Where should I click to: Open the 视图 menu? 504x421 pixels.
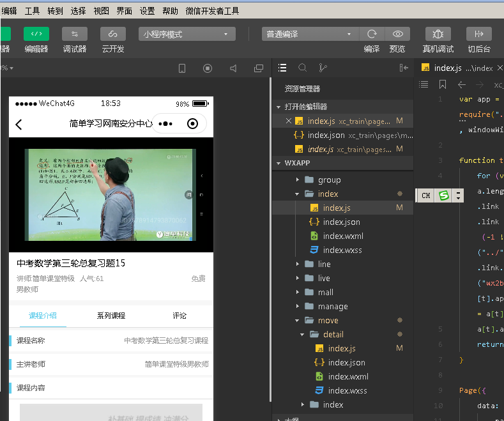(x=102, y=11)
